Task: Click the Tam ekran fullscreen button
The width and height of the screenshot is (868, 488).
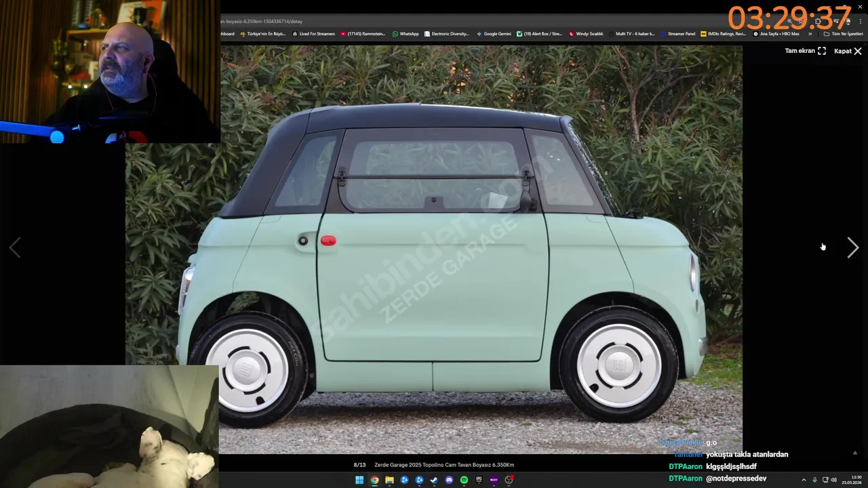Action: coord(806,51)
